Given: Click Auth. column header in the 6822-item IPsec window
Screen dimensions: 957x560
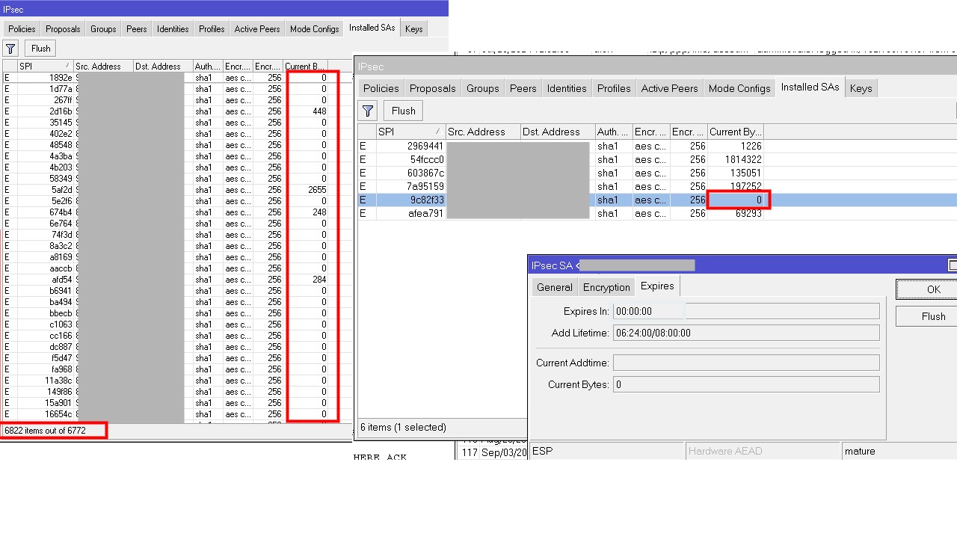Looking at the screenshot, I should click(208, 67).
